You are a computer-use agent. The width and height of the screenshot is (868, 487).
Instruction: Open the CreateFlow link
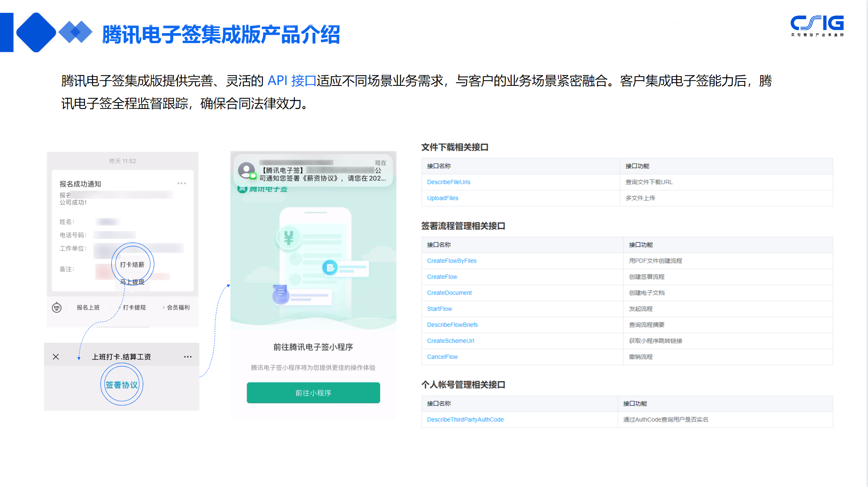tap(442, 277)
